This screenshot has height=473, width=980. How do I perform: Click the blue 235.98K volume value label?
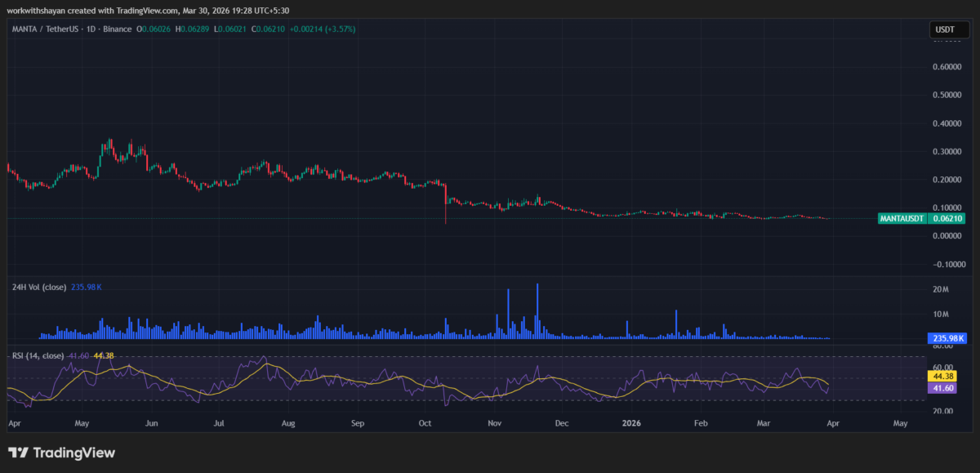[947, 337]
